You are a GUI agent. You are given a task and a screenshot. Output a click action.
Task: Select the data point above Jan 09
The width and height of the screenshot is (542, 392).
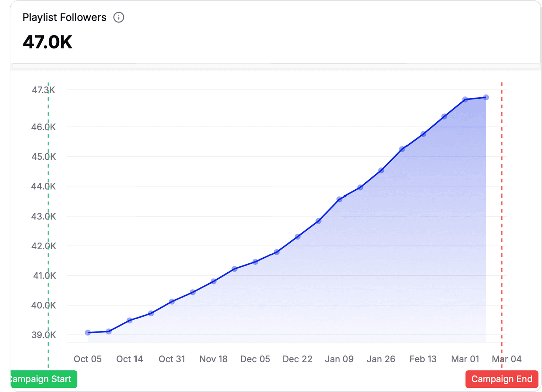(339, 199)
